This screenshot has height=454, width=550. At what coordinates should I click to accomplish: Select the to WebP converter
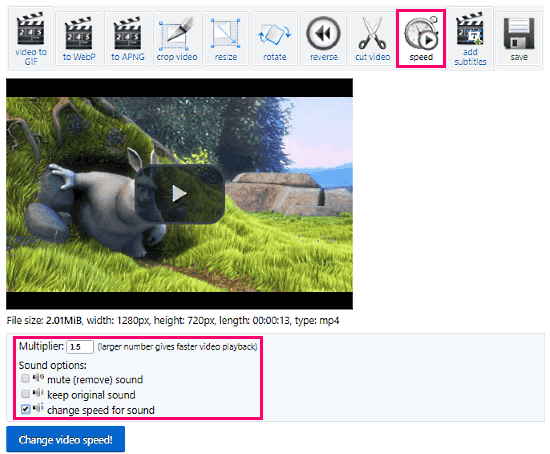79,38
